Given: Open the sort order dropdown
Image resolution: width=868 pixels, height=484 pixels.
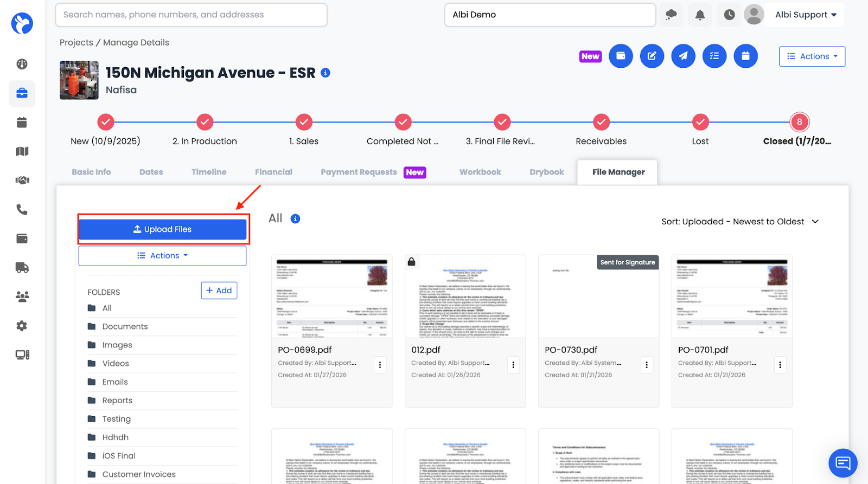Looking at the screenshot, I should pyautogui.click(x=740, y=222).
